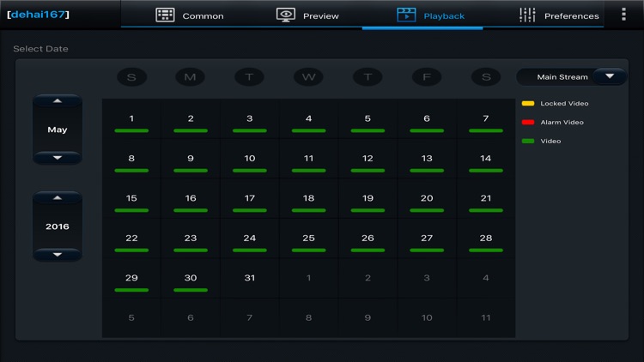The height and width of the screenshot is (362, 644).
Task: Select May 5 in the first week row
Action: [368, 118]
